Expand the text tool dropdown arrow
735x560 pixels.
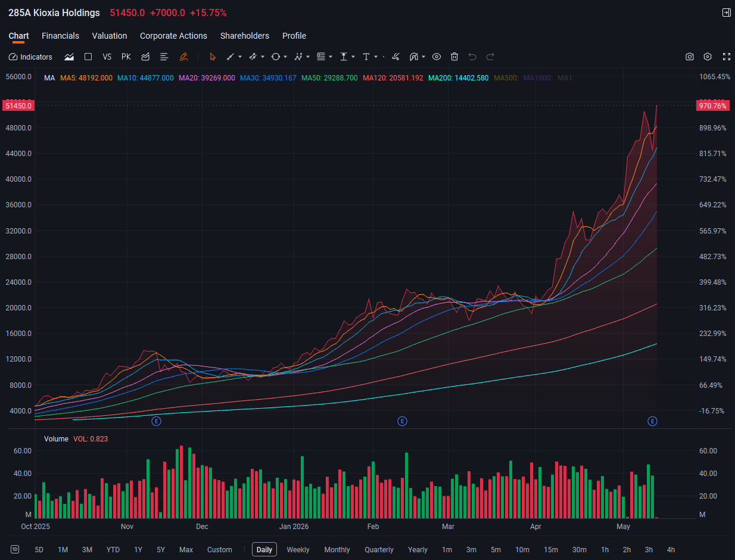[x=376, y=57]
